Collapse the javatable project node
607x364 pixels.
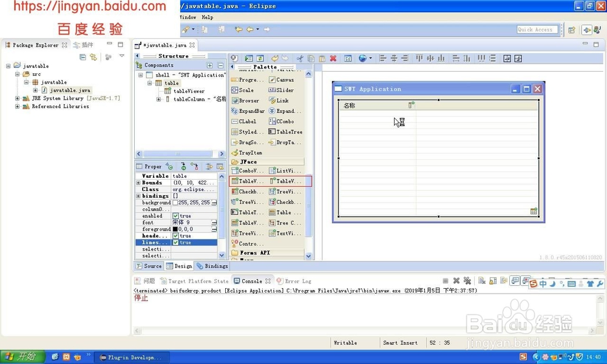8,66
